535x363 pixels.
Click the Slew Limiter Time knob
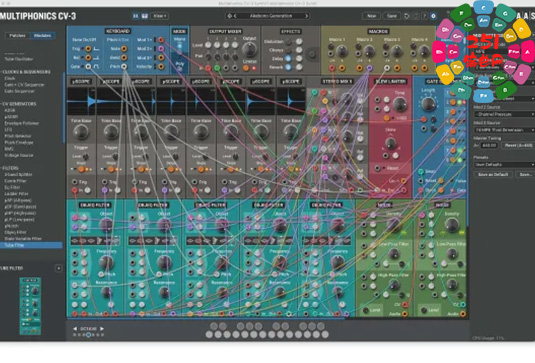pyautogui.click(x=400, y=104)
